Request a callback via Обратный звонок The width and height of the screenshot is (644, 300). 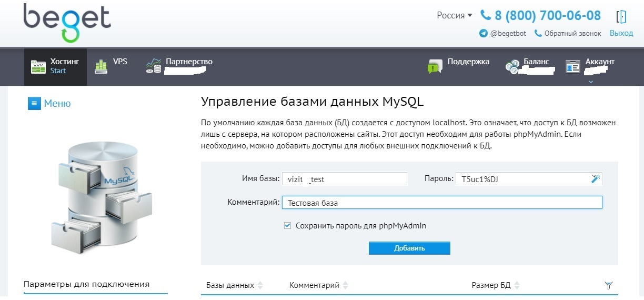[572, 33]
